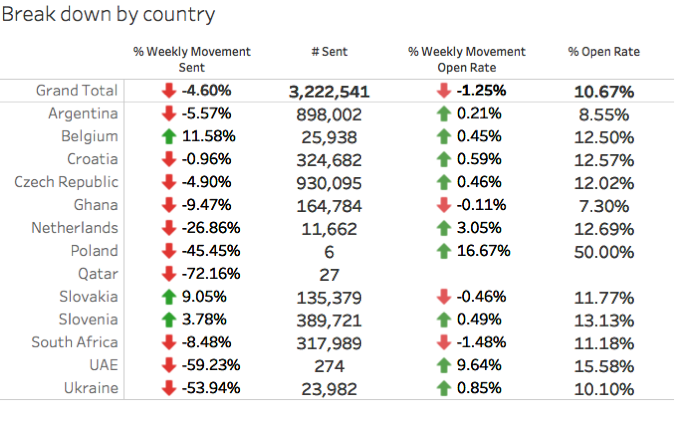Click red down arrow beside South Africa -1.48%
This screenshot has height=436, width=692.
pos(444,342)
